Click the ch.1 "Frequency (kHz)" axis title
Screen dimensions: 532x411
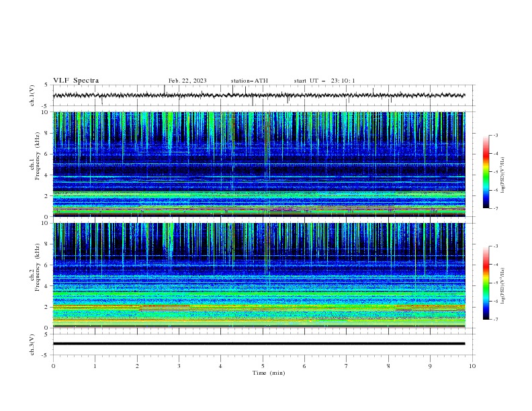point(37,156)
